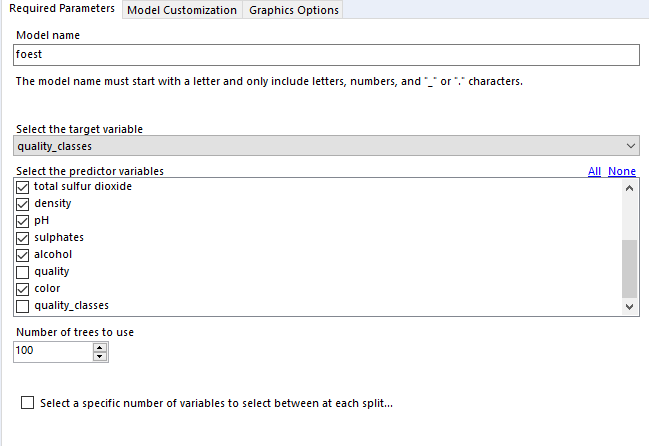
Task: Check the quality predictor checkbox
Action: [x=22, y=272]
